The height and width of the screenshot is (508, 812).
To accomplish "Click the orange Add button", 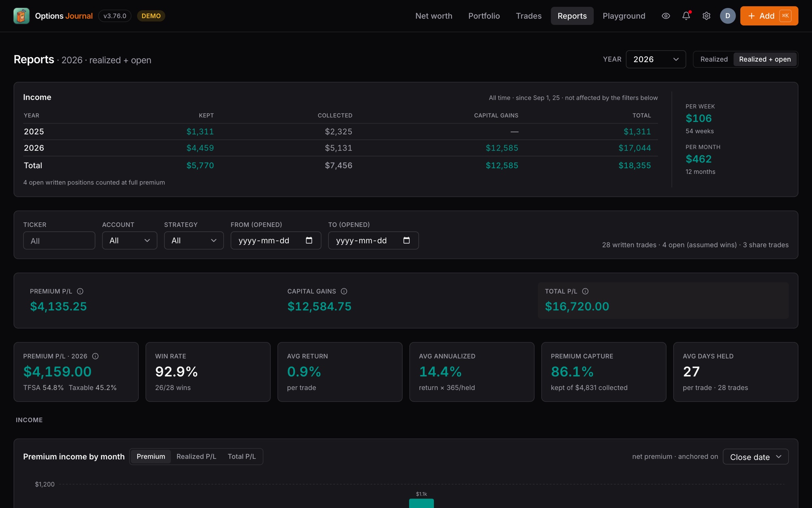I will tap(769, 16).
